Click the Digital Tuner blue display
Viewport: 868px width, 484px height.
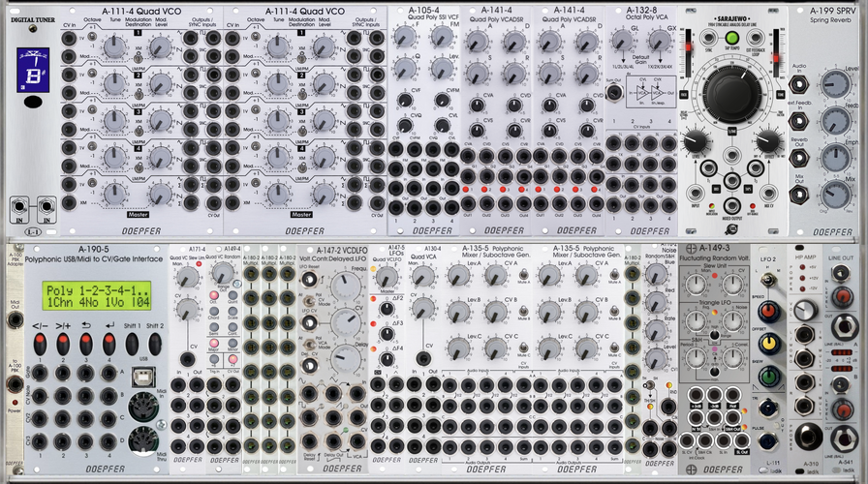(33, 70)
